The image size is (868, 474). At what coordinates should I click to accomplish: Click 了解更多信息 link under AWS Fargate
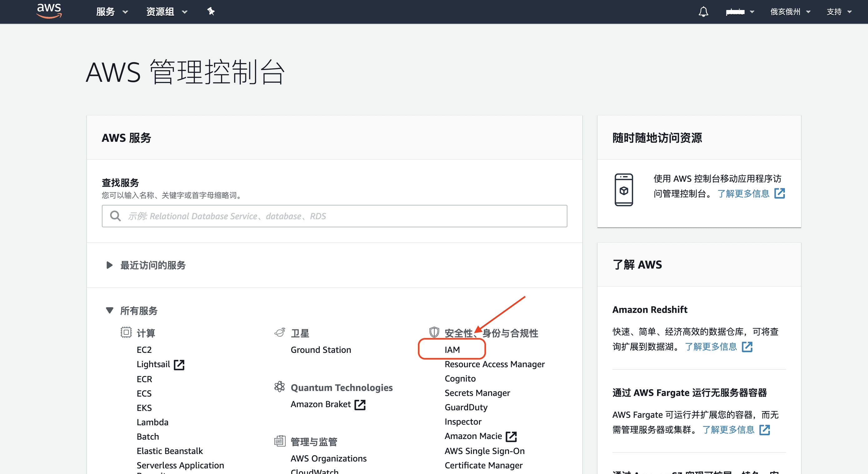click(728, 430)
